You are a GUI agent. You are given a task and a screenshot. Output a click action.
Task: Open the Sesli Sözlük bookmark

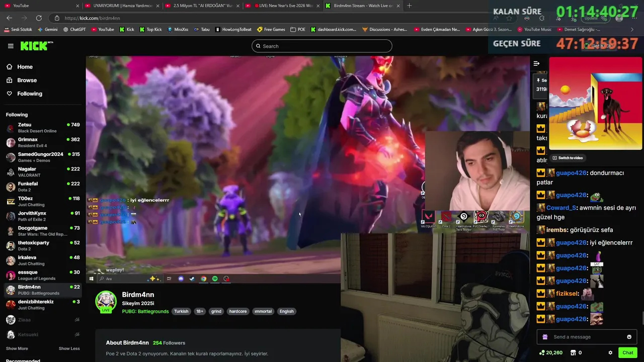click(x=18, y=30)
